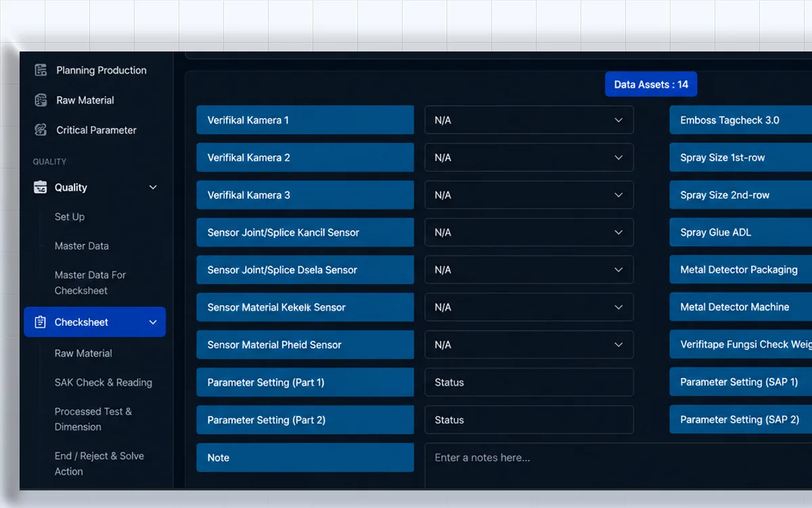812x508 pixels.
Task: Click the Quality section icon
Action: coord(41,188)
